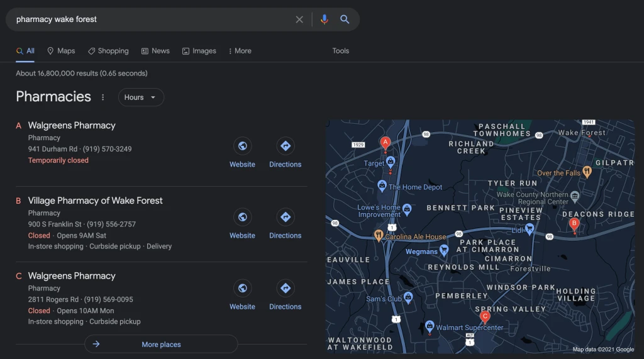Select red map pin C on the map

(x=485, y=317)
